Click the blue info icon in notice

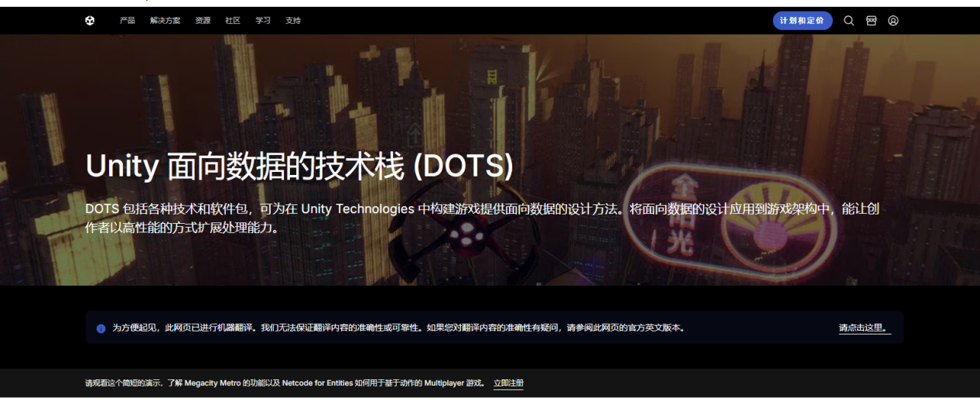tap(101, 328)
